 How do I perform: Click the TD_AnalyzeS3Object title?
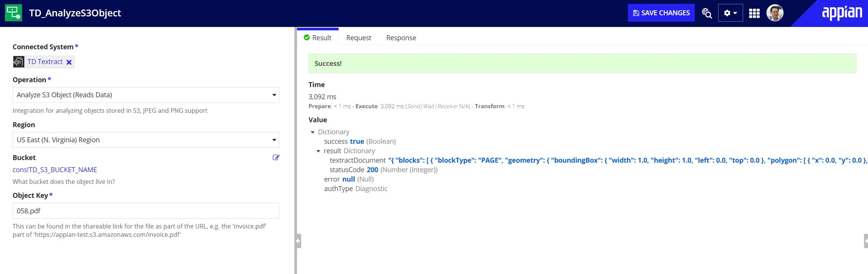click(x=75, y=13)
